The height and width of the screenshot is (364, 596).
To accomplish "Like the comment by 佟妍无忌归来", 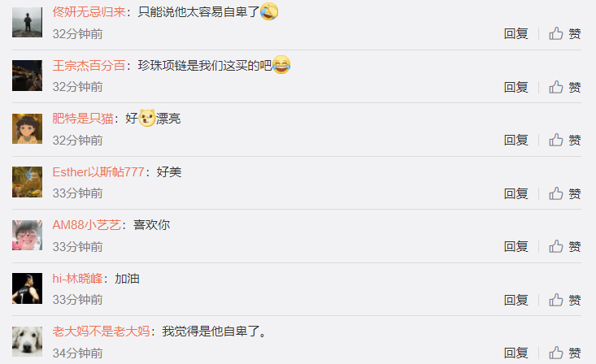I will click(565, 34).
